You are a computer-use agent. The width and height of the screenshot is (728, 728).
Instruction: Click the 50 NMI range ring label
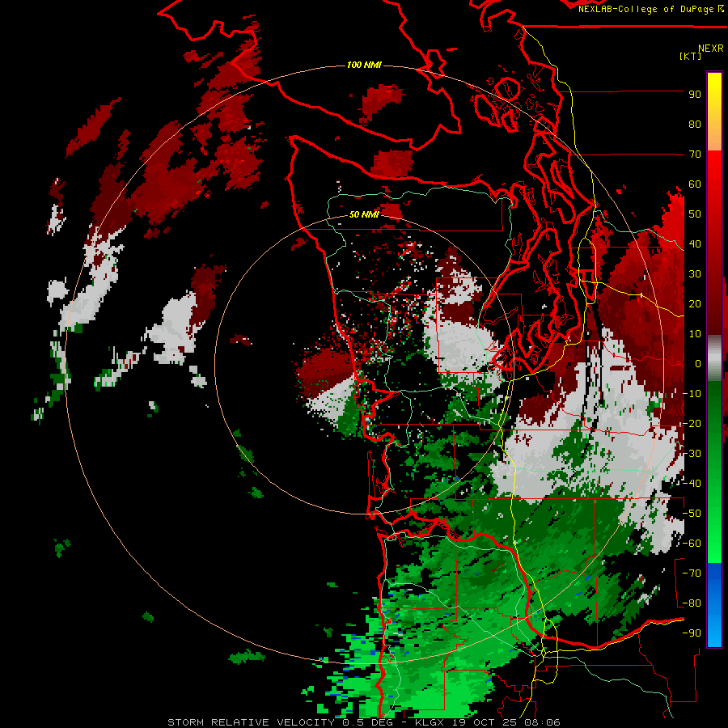(x=364, y=214)
